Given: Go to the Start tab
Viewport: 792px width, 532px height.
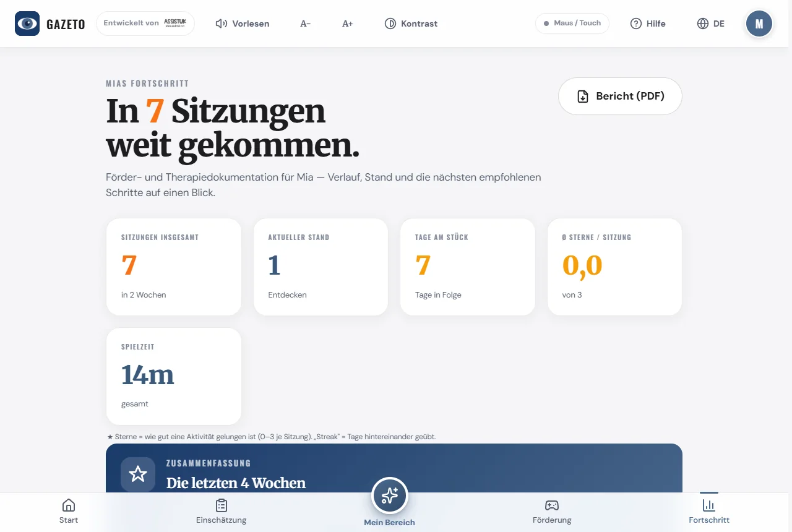Looking at the screenshot, I should (69, 512).
